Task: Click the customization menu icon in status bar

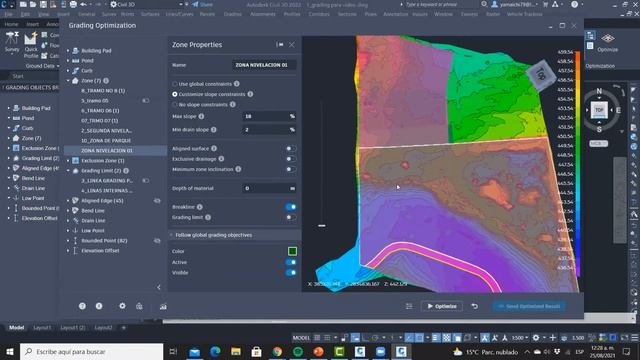Action: point(635,338)
